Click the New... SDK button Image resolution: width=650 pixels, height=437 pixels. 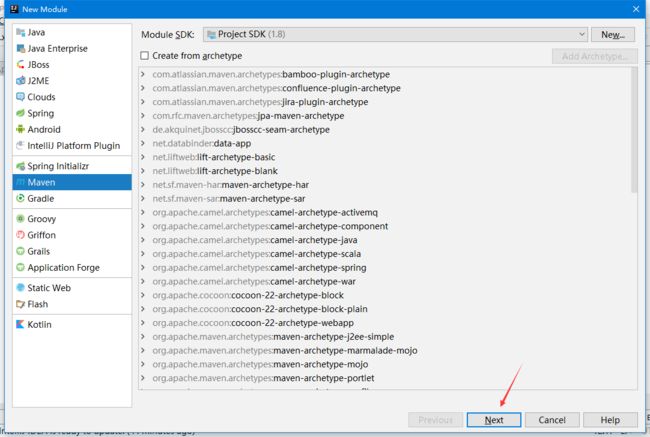coord(613,34)
